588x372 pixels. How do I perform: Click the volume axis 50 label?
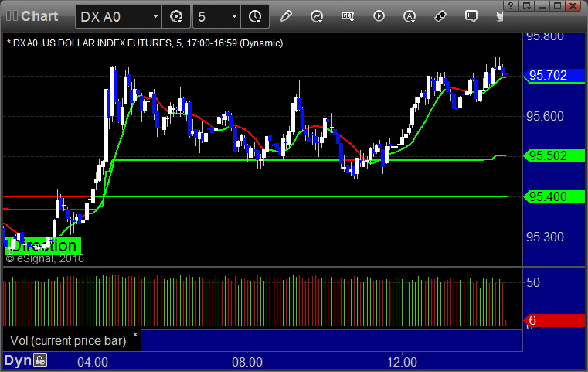coord(533,282)
